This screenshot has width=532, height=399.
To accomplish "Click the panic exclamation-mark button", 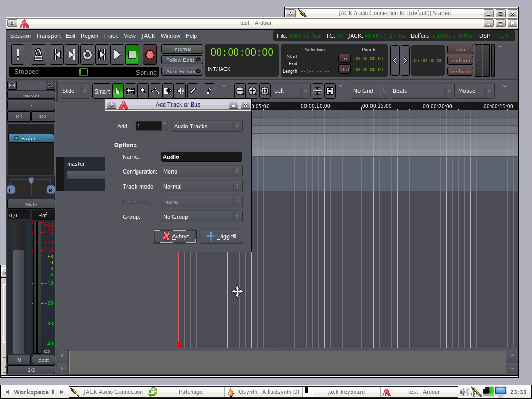I will tap(18, 55).
